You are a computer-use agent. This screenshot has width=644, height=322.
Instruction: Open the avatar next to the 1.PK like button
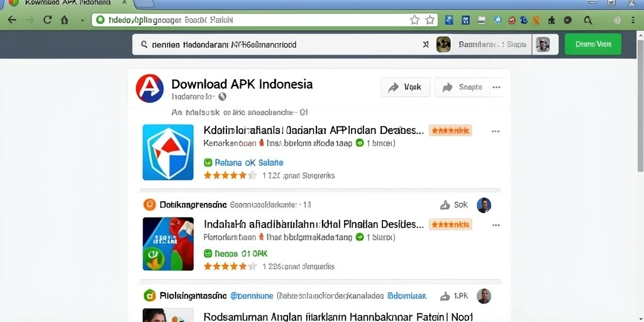point(484,296)
